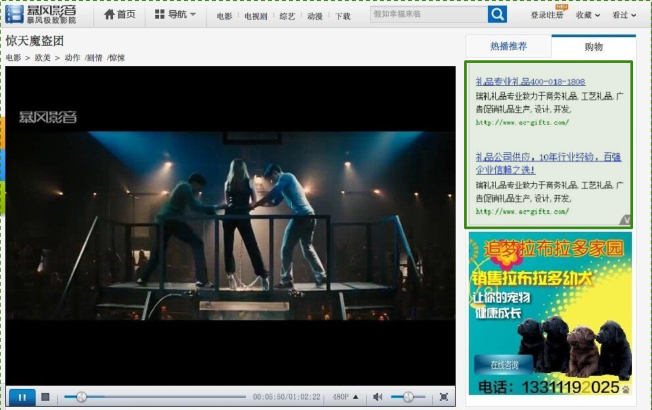Open ad link 礼品专业礼品400-018-1808
This screenshot has height=410, width=652.
point(530,82)
